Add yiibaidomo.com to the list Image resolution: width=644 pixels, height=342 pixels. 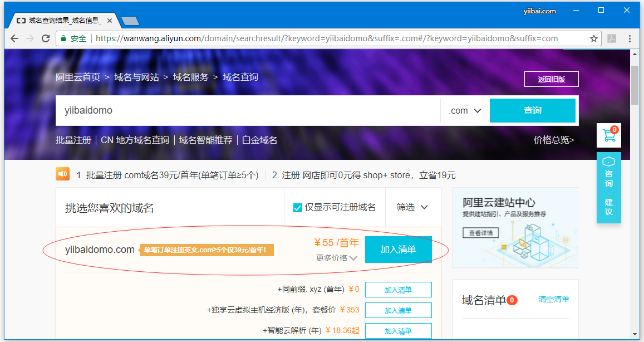[398, 249]
